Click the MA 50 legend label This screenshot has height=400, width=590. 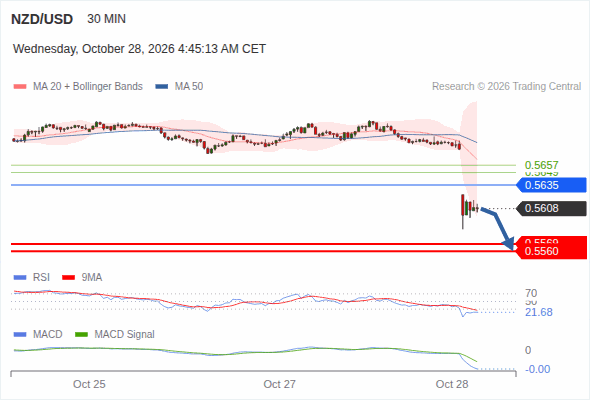[x=189, y=87]
